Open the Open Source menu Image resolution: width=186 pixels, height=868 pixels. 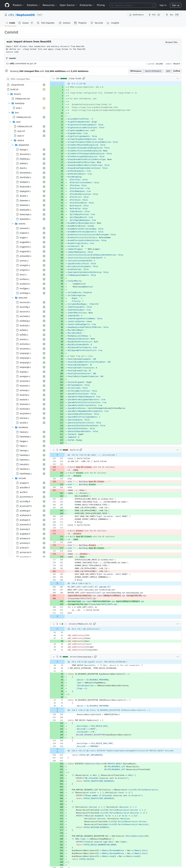(68, 5)
